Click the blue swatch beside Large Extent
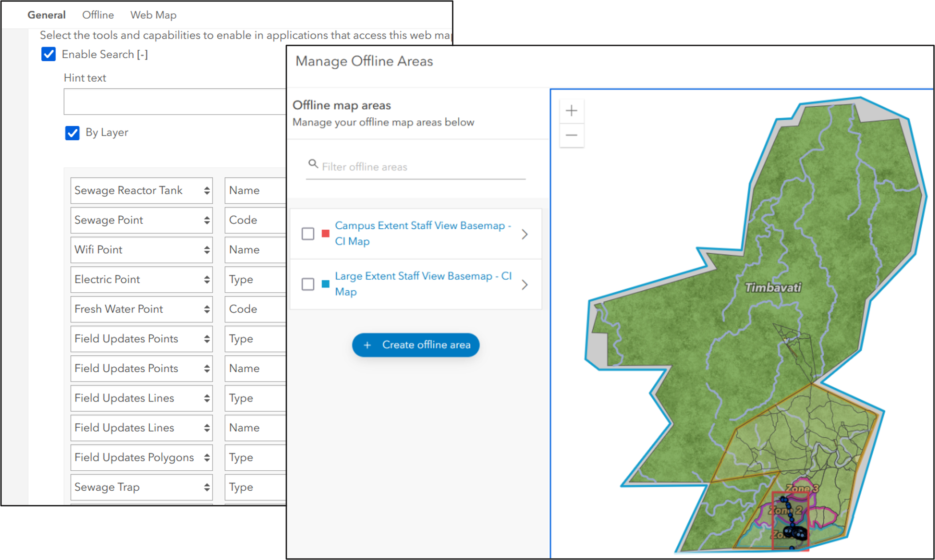Viewport: 935px width, 560px height. (325, 284)
